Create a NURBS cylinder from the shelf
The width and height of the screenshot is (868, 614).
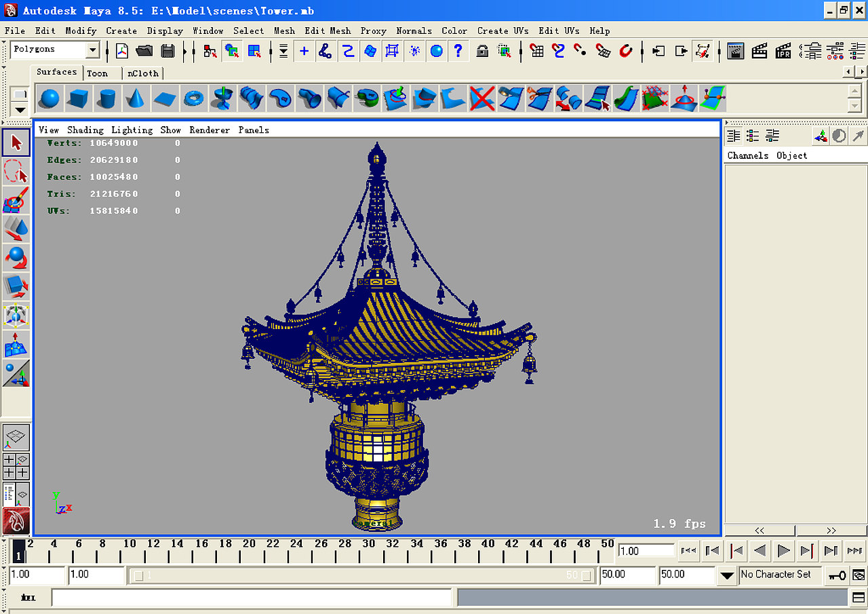[106, 98]
